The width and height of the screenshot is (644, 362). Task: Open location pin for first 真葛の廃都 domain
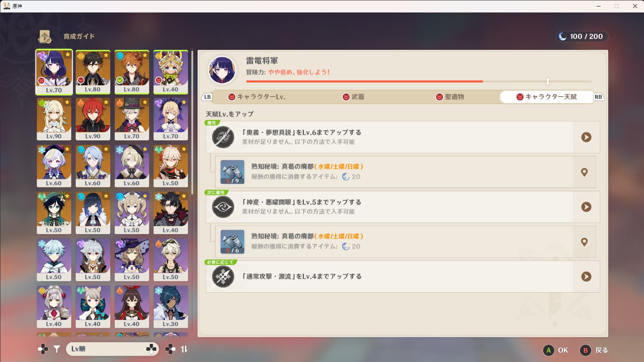584,172
